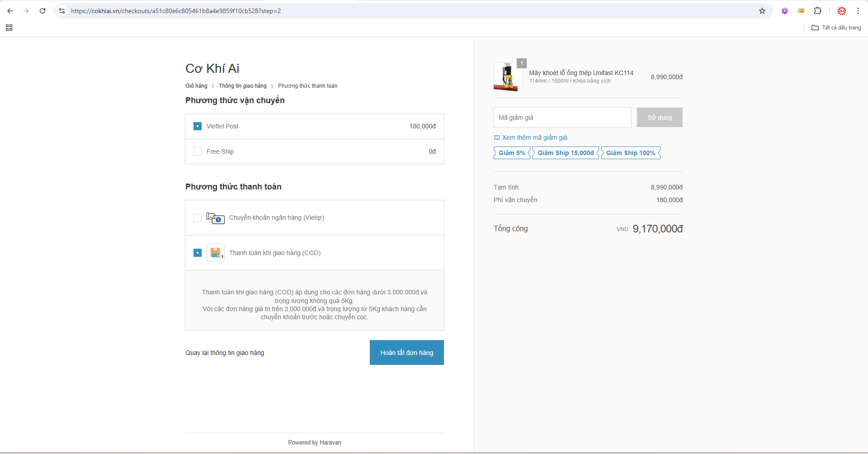868x454 pixels.
Task: Click the COD payment icon
Action: [216, 253]
